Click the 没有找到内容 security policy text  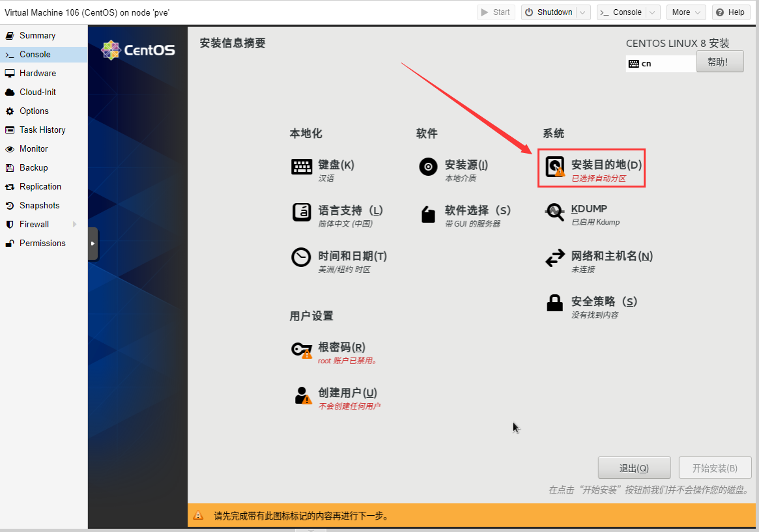[x=595, y=315]
